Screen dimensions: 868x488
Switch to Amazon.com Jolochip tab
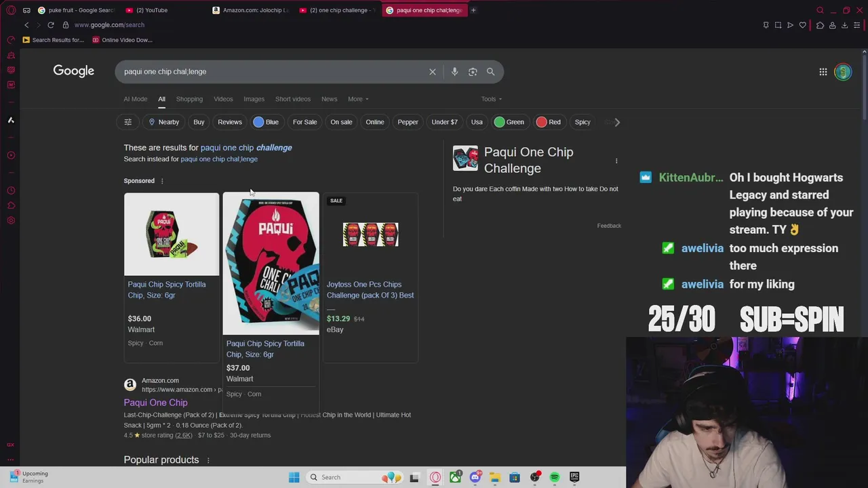(x=251, y=10)
